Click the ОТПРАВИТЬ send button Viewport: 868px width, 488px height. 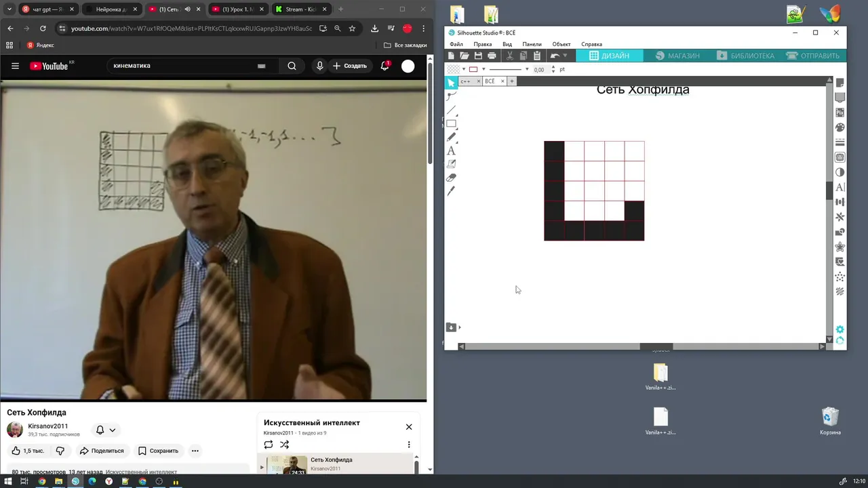812,56
